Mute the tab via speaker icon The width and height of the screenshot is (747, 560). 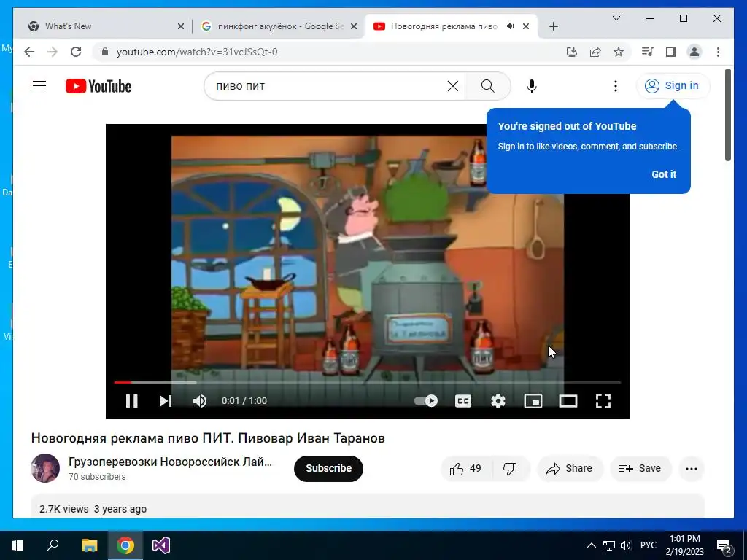(x=510, y=26)
